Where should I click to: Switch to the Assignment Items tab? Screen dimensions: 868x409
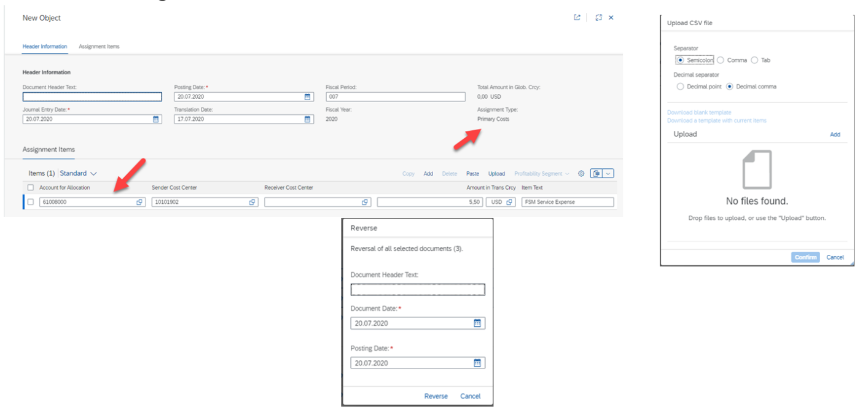99,47
